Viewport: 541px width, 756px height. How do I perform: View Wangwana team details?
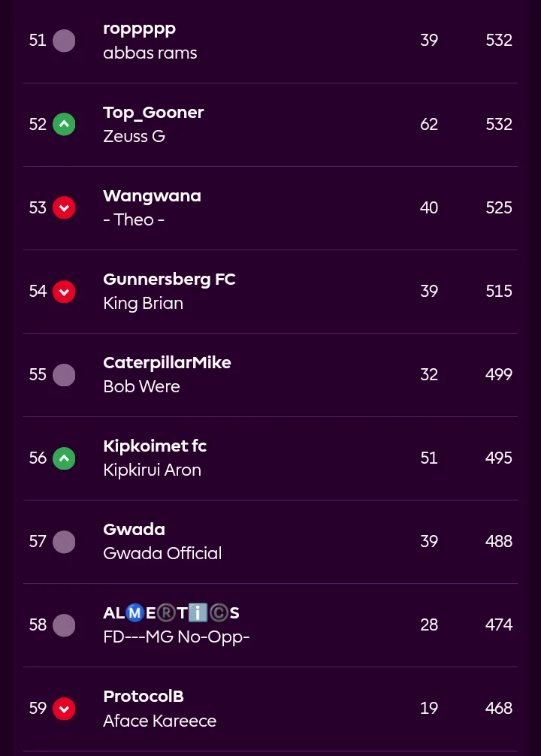152,195
